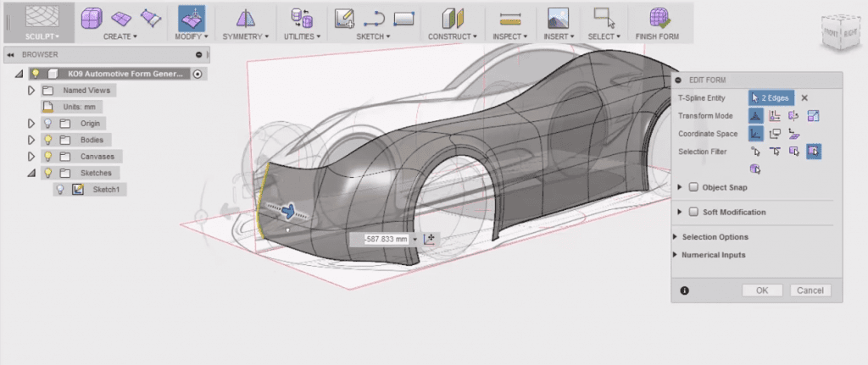This screenshot has height=365, width=868.
Task: Toggle visibility bulb for Sketch1
Action: (60, 190)
